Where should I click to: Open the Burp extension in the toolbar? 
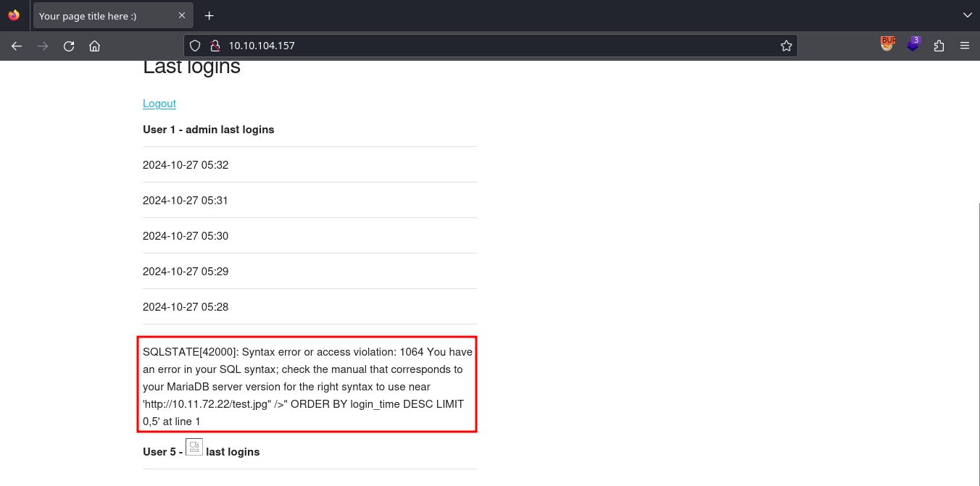(887, 44)
